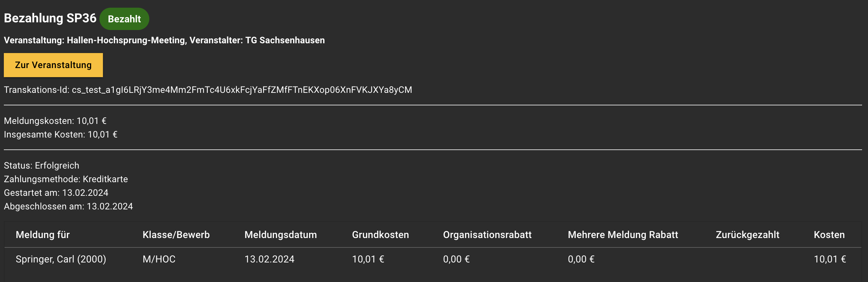Click the Status: Erfolgreich line

(x=42, y=165)
